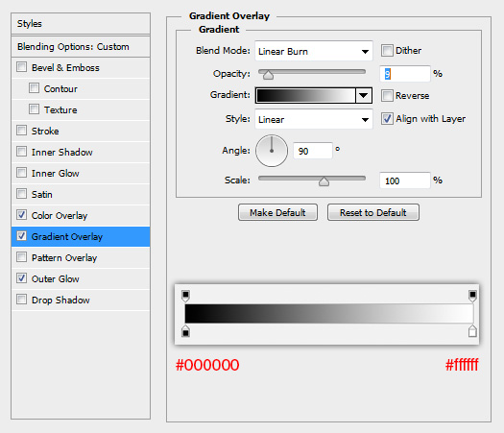Open the gradient picker arrow

364,95
